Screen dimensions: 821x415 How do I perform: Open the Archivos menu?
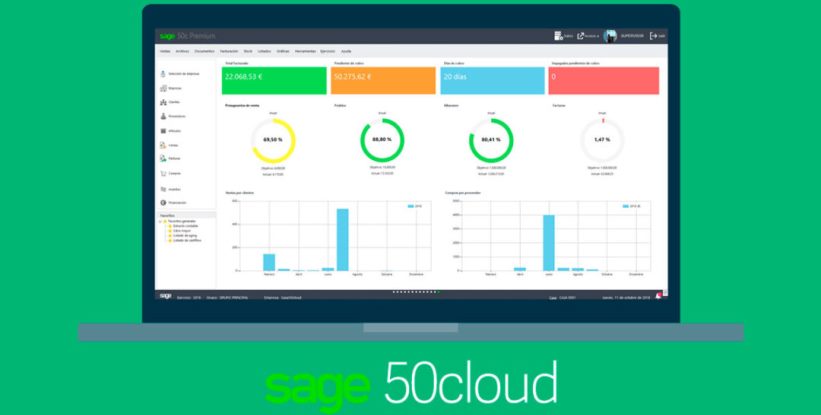[182, 51]
